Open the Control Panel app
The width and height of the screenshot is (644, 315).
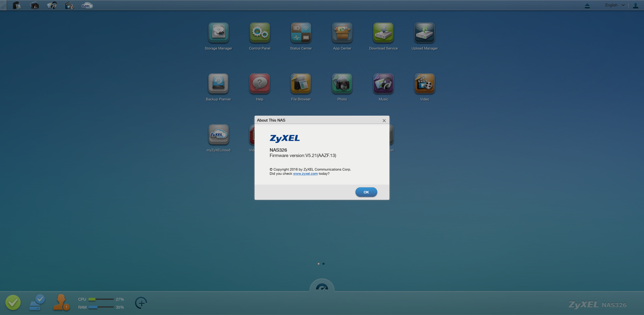(x=259, y=33)
